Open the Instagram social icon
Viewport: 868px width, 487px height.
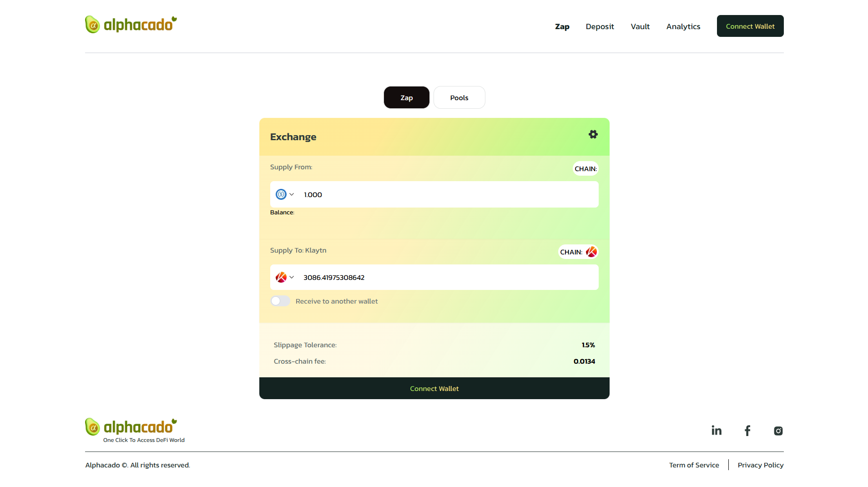coord(778,431)
